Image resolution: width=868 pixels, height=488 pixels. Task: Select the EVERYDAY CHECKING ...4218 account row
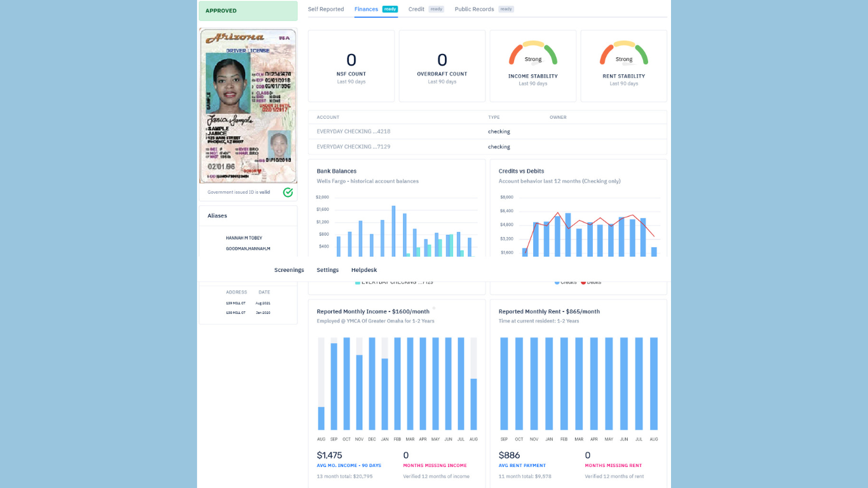click(x=353, y=132)
